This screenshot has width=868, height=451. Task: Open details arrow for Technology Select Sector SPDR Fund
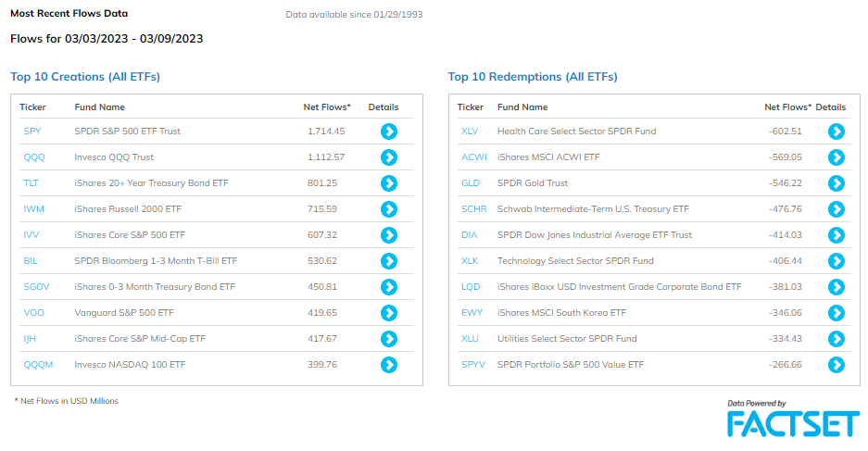click(x=836, y=261)
